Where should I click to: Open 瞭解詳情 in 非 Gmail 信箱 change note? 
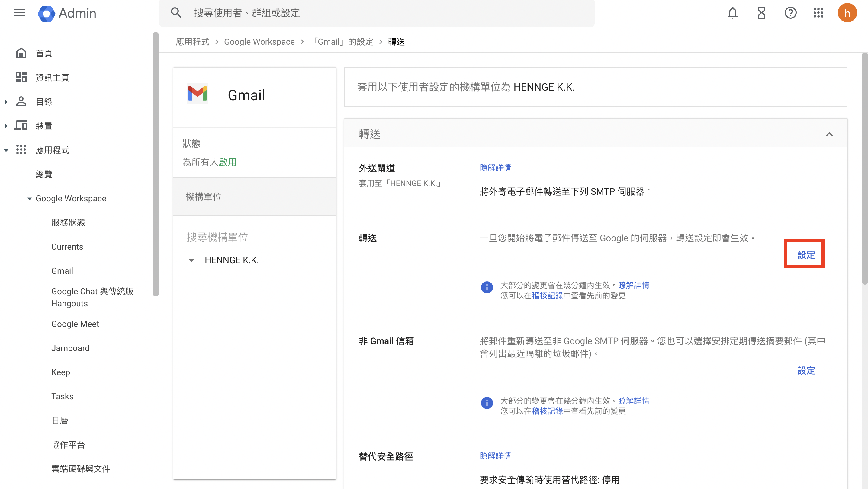coord(633,401)
